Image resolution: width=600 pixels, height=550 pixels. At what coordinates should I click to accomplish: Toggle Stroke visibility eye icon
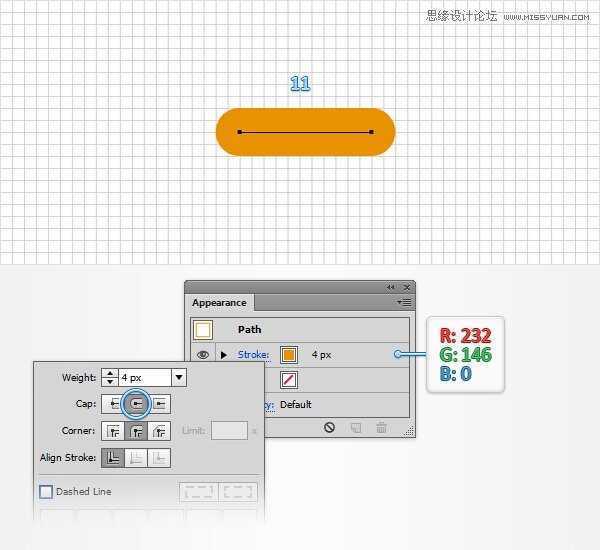[x=203, y=355]
